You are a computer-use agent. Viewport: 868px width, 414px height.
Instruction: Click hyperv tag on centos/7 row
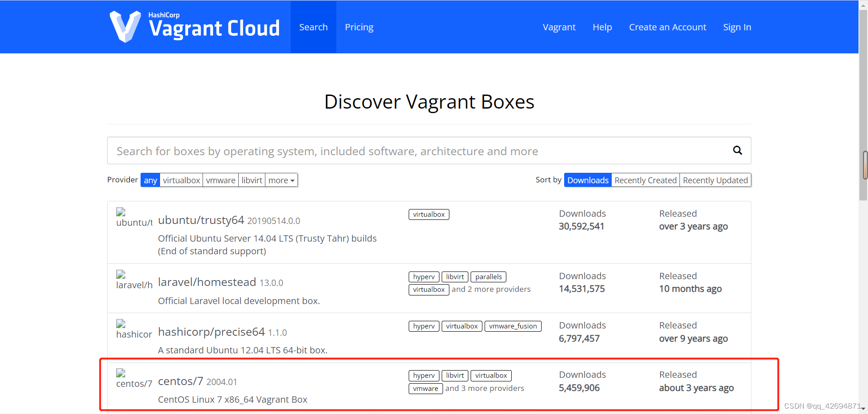pos(424,376)
